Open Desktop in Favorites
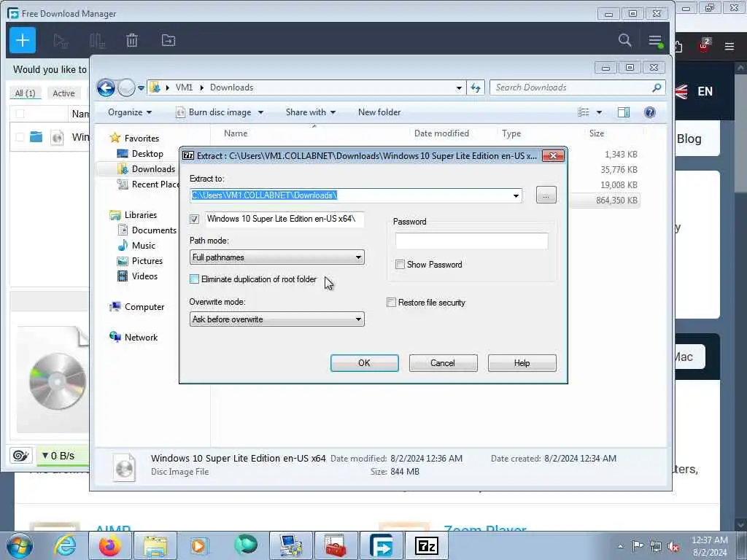Image resolution: width=747 pixels, height=560 pixels. (147, 154)
